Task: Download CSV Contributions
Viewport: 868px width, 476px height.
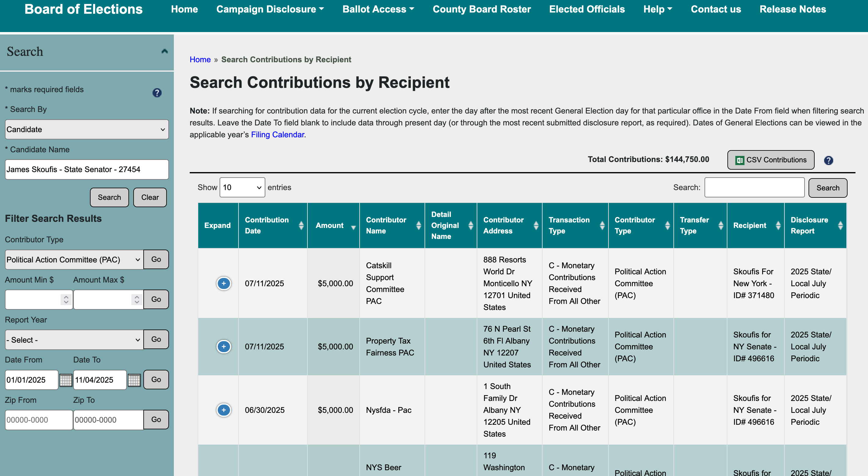Action: pyautogui.click(x=770, y=160)
